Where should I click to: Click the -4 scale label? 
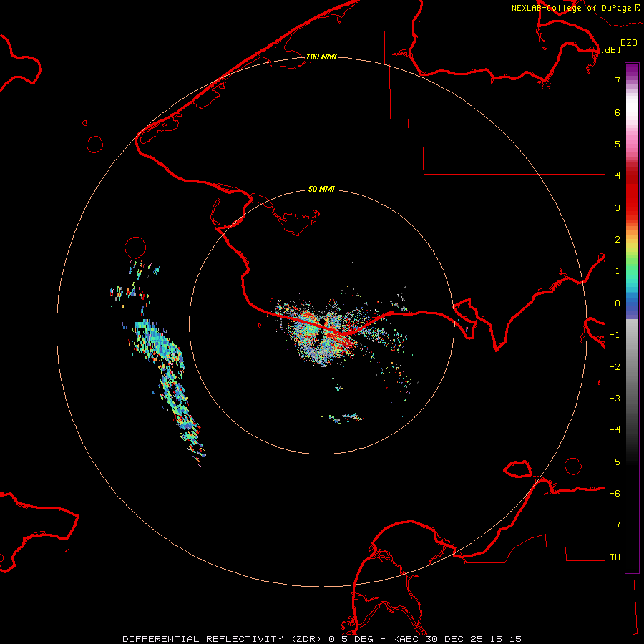click(x=615, y=430)
